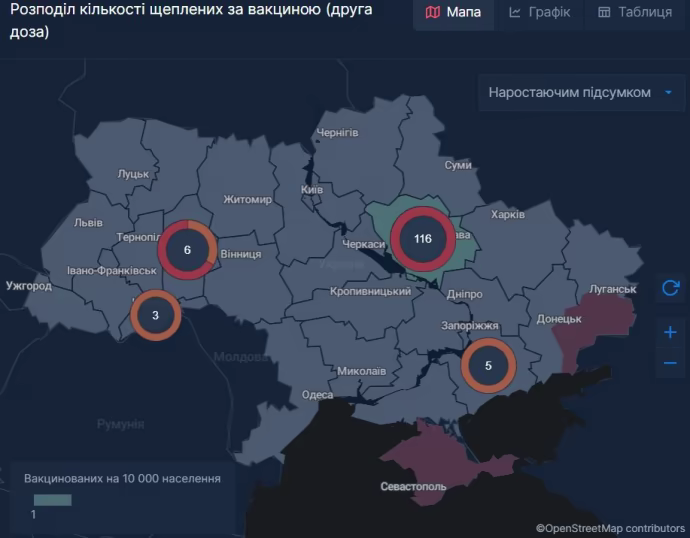690x538 pixels.
Task: Click the legend color swatch for vaccinated
Action: click(x=52, y=499)
